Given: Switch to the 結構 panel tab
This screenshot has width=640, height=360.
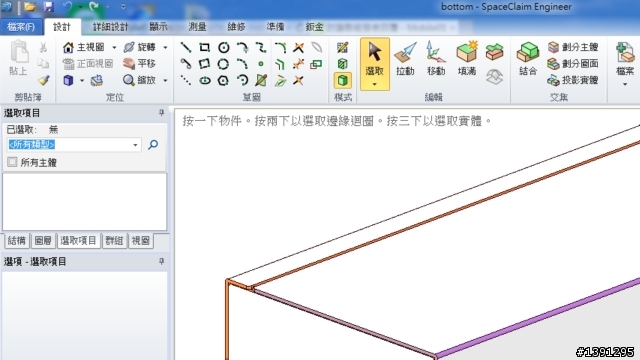Looking at the screenshot, I should click(x=17, y=240).
